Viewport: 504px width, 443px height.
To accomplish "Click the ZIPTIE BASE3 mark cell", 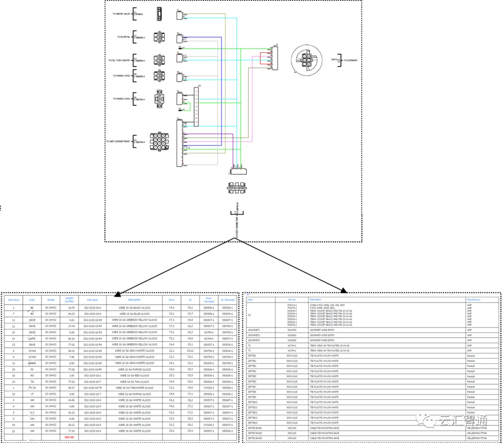I will click(x=261, y=438).
